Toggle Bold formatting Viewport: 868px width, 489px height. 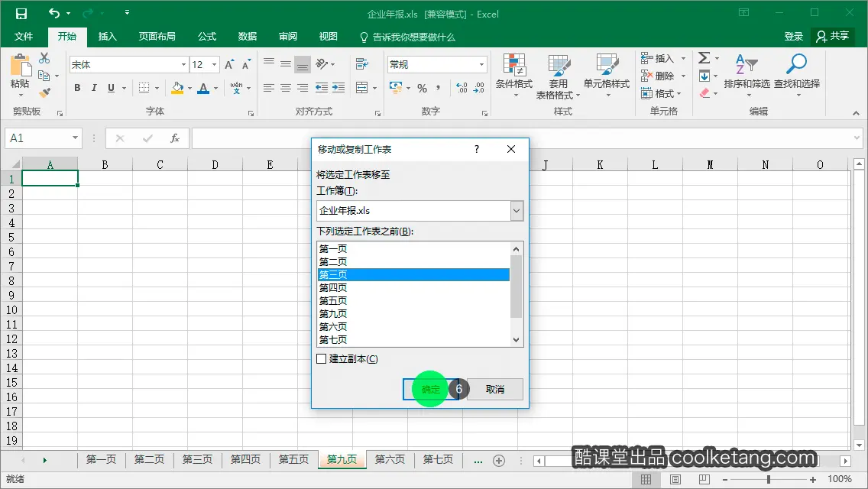click(77, 88)
